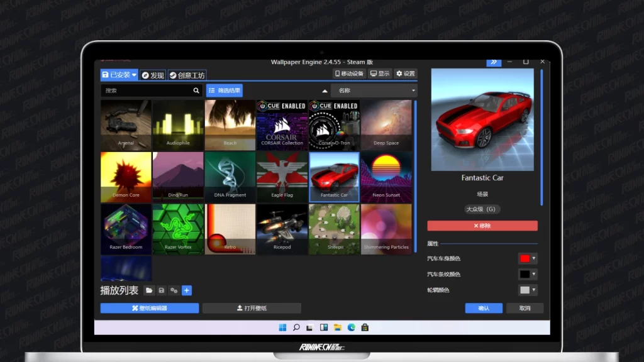The width and height of the screenshot is (644, 362).
Task: Switch to the 创意工坊 workshop tab
Action: [187, 75]
